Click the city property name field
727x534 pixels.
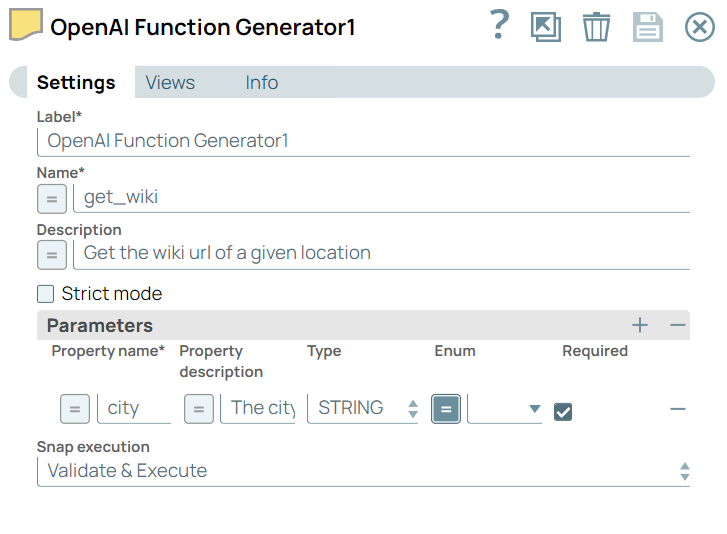pos(134,408)
